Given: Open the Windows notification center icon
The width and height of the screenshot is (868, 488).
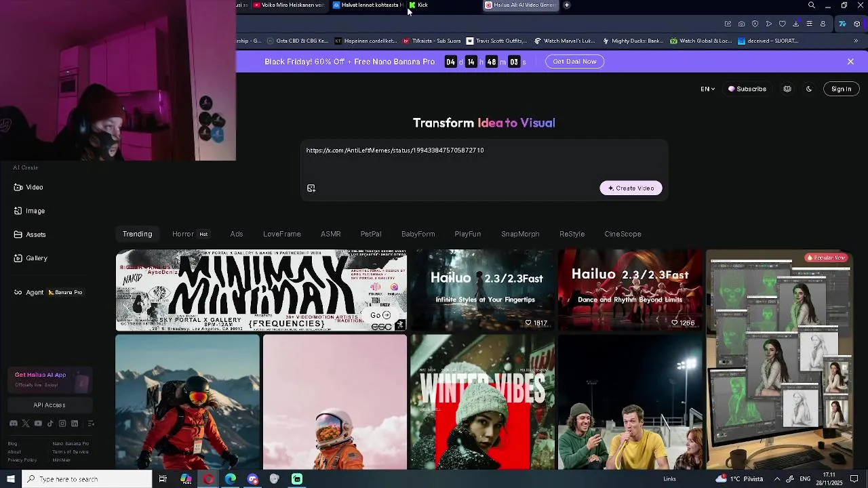Looking at the screenshot, I should coord(854,479).
